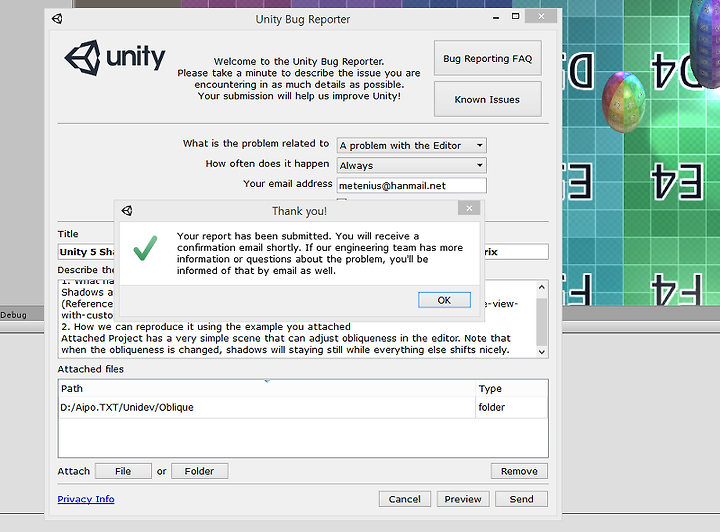Click the description scrollbar up arrow
This screenshot has height=532, width=720.
(x=542, y=287)
